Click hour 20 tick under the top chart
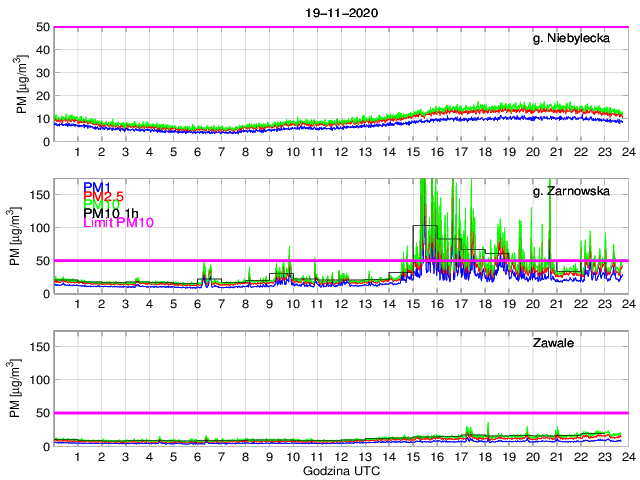The image size is (640, 480). pyautogui.click(x=532, y=152)
